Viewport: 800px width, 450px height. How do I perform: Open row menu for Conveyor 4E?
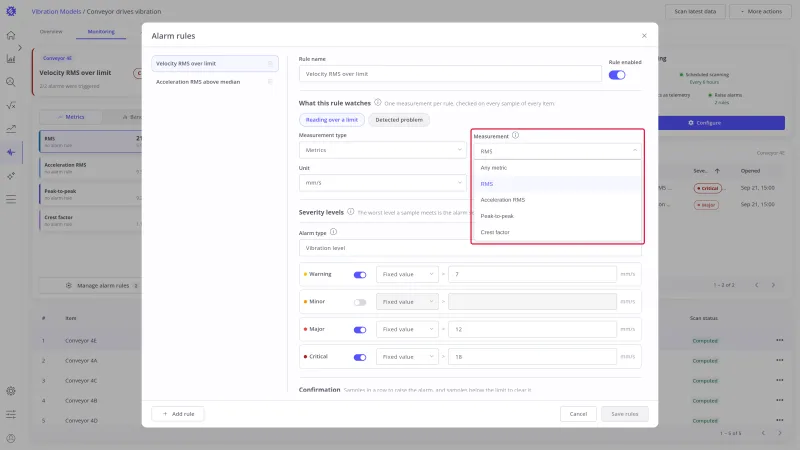pos(779,340)
